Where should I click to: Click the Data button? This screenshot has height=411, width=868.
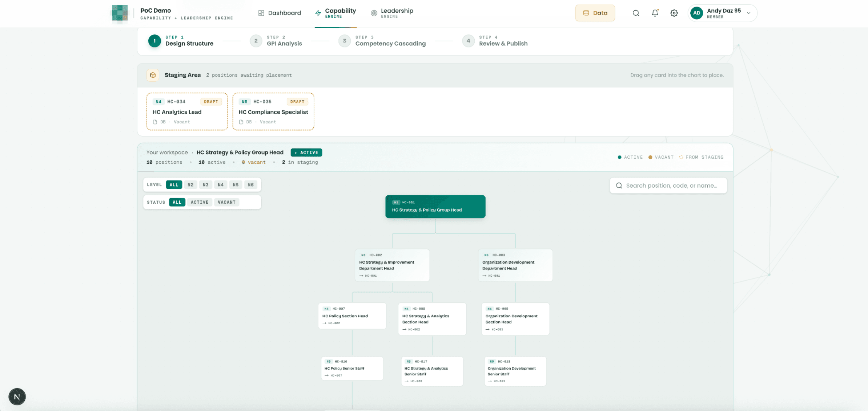click(x=595, y=13)
